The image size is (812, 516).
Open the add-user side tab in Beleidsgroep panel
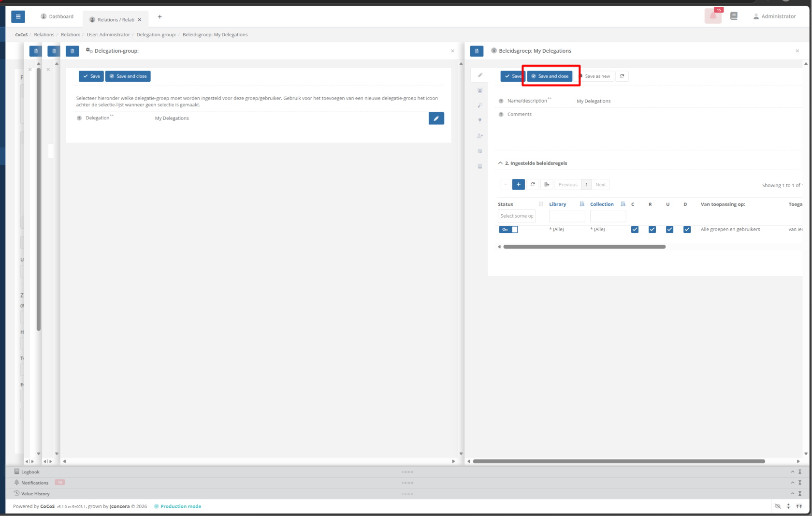click(x=480, y=136)
